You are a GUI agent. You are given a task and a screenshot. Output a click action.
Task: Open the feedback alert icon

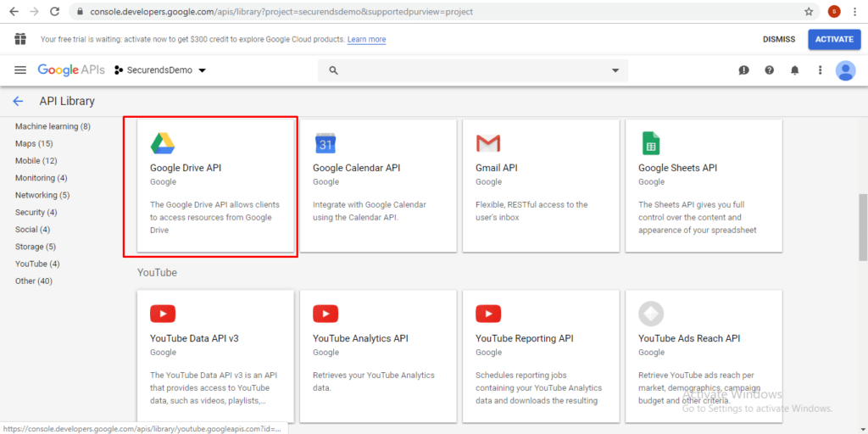point(744,70)
